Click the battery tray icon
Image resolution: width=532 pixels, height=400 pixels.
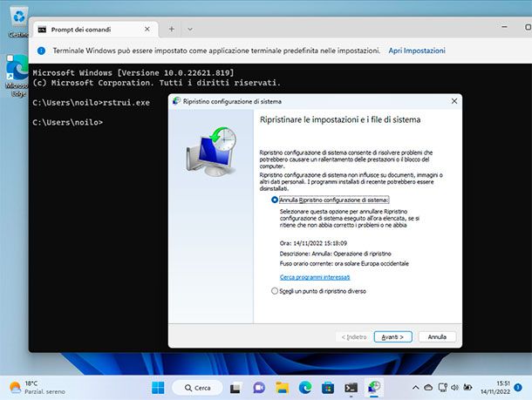(x=467, y=388)
